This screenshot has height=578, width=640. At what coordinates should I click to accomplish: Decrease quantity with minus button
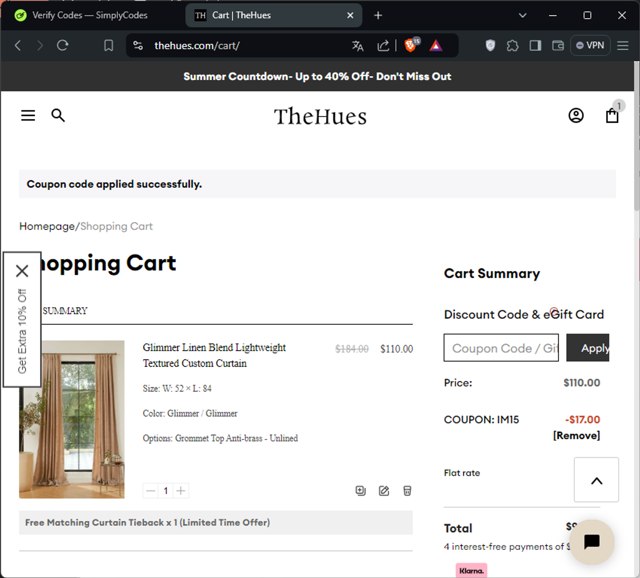(x=151, y=491)
